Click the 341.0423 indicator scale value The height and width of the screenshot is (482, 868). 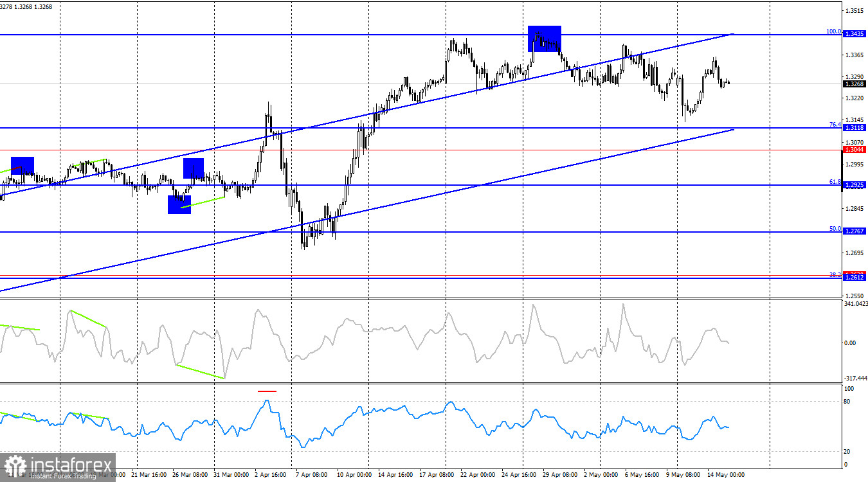(x=854, y=303)
